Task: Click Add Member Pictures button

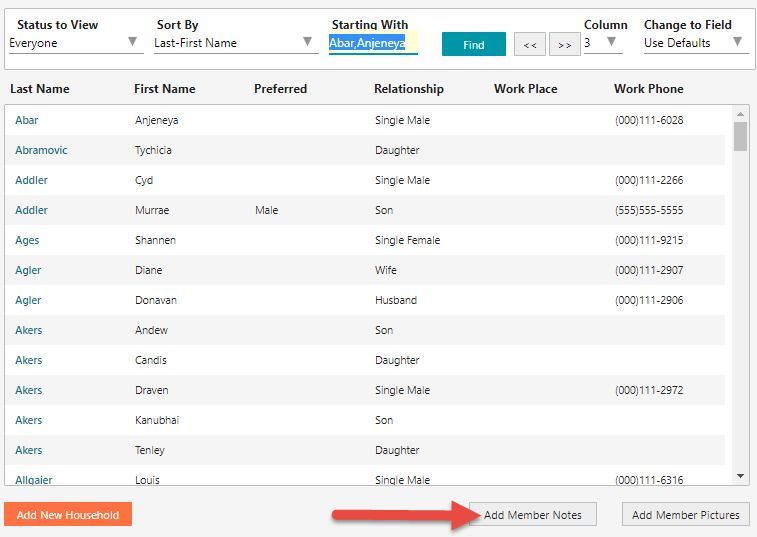Action: pyautogui.click(x=686, y=515)
